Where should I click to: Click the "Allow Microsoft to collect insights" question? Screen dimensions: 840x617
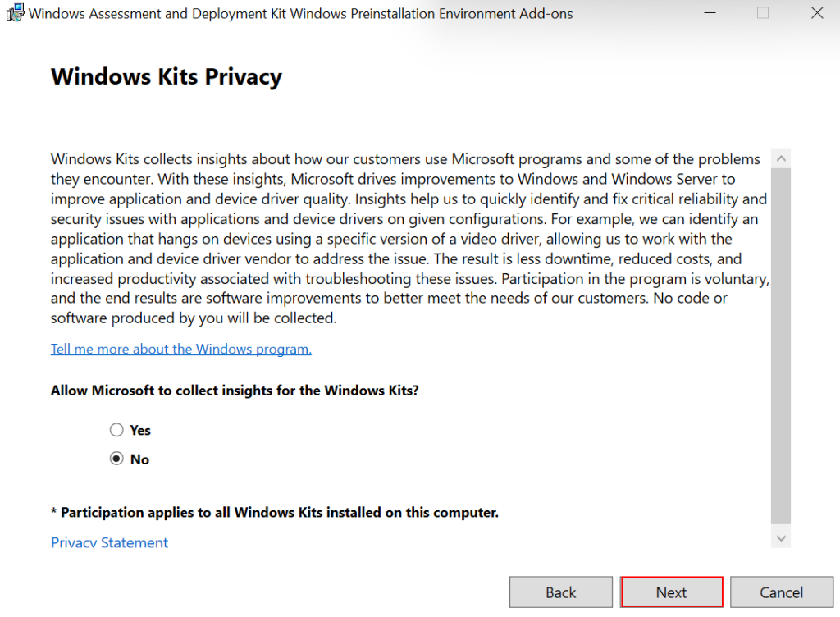[x=235, y=391]
